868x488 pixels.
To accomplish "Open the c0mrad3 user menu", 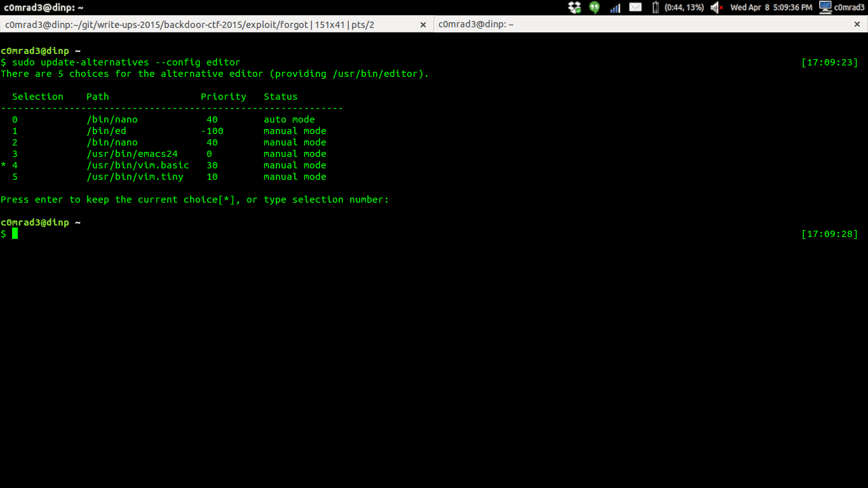I will tap(850, 8).
